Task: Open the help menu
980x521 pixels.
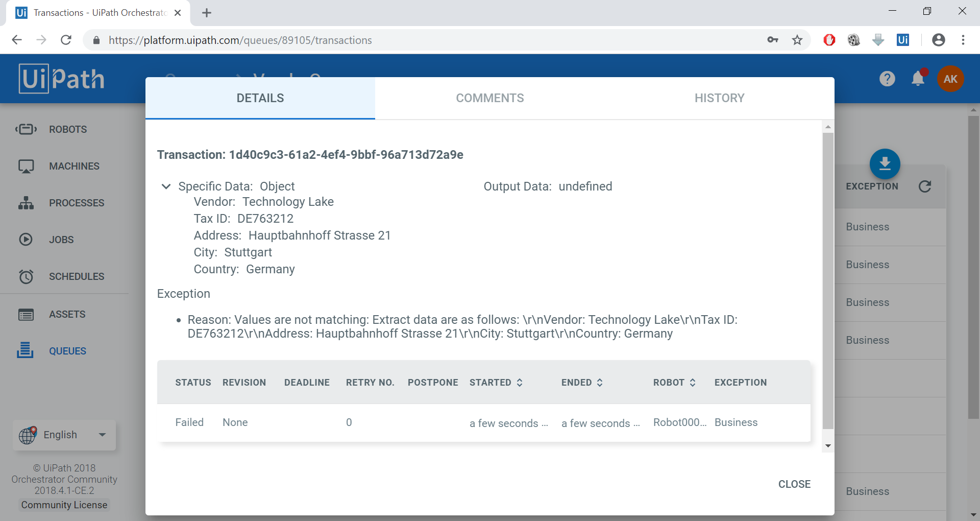Action: point(887,79)
